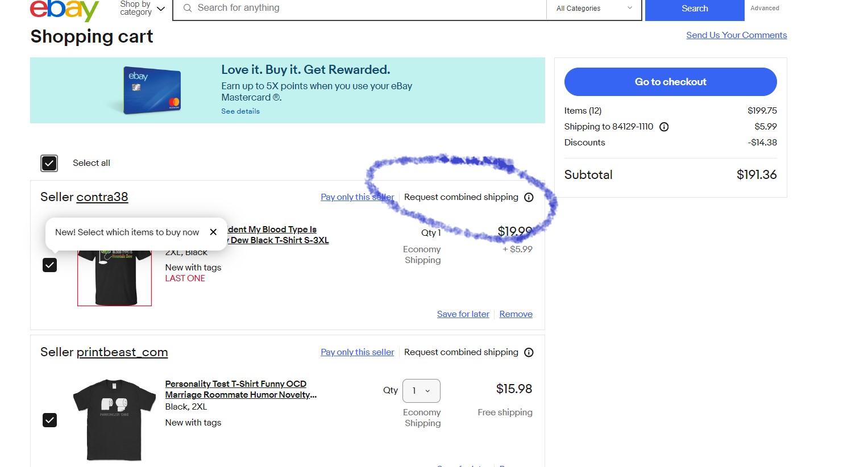The height and width of the screenshot is (467, 868).
Task: Remove the contra38 T-shirt from cart
Action: pyautogui.click(x=516, y=314)
